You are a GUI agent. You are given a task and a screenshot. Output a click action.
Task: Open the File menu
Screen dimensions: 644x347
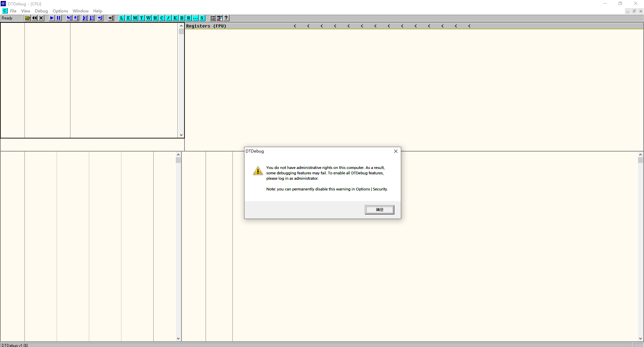[x=13, y=11]
